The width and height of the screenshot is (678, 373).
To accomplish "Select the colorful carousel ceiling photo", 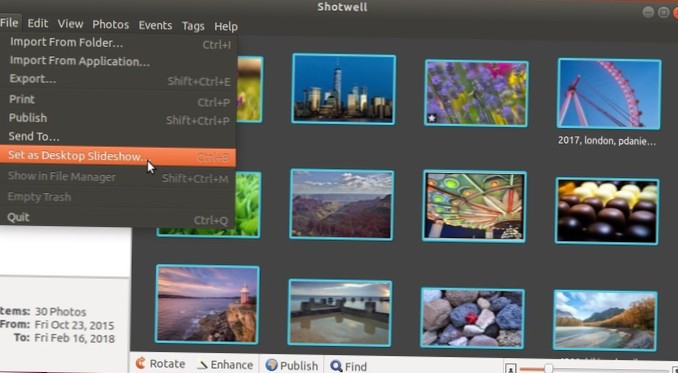I will (474, 206).
